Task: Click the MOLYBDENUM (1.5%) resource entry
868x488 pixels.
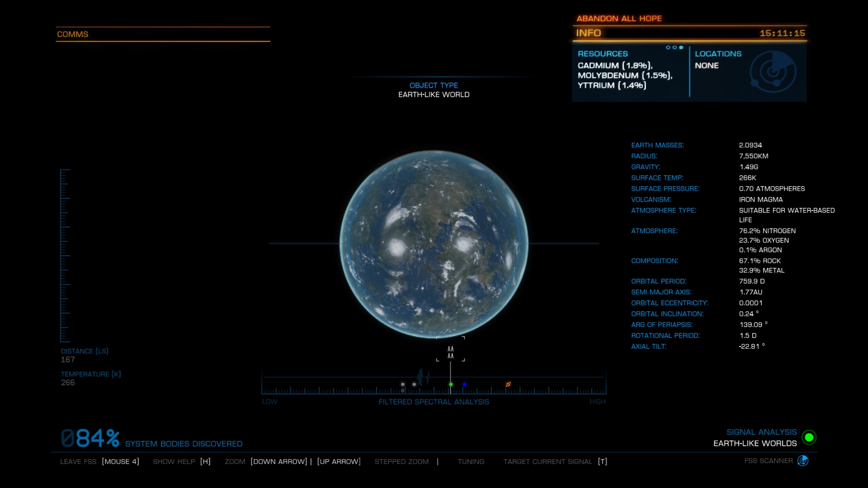Action: (625, 75)
